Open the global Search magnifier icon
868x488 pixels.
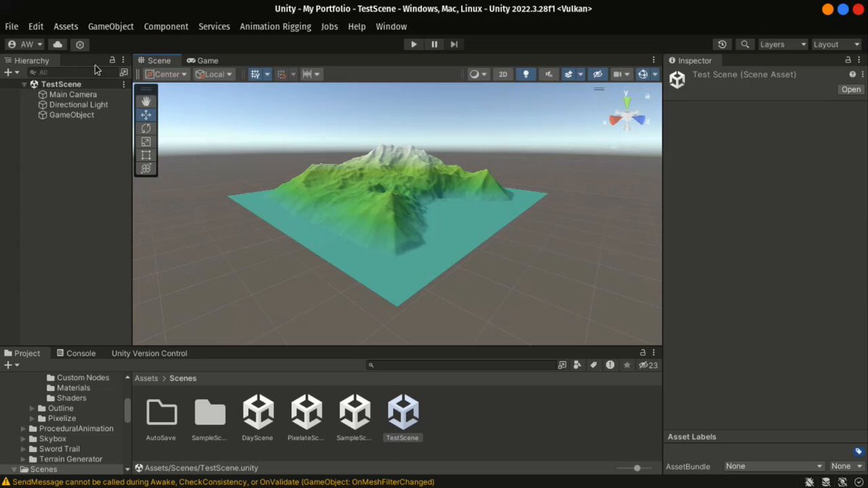pos(744,44)
